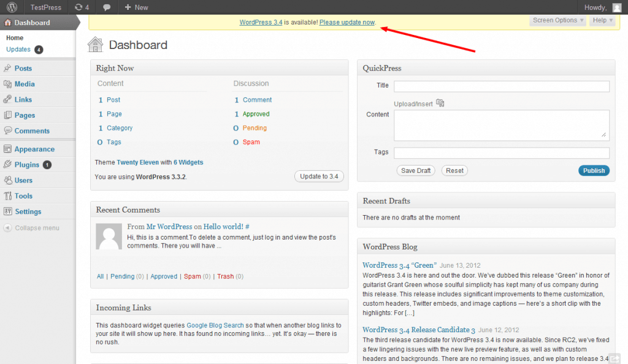Click the Recent Drafts widget header

click(x=486, y=201)
